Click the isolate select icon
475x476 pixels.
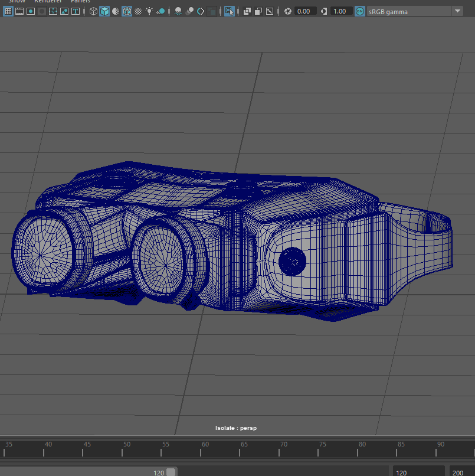tap(229, 11)
